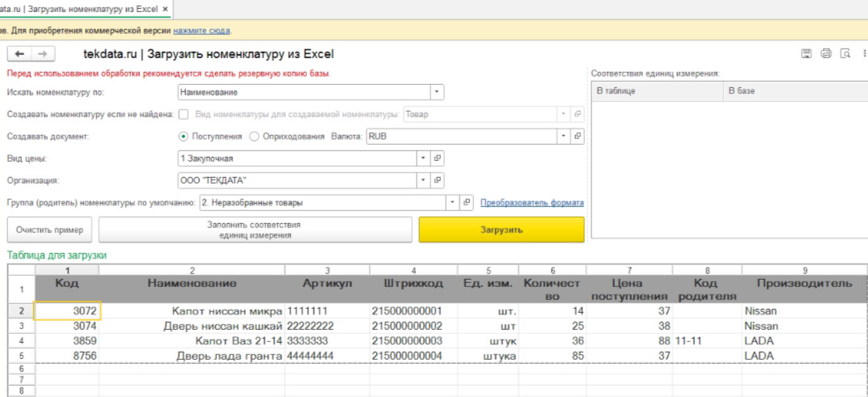Screen dimensions: 868x397
Task: Select the LADA cell in the Дверь лада гранта row
Action: coord(805,356)
